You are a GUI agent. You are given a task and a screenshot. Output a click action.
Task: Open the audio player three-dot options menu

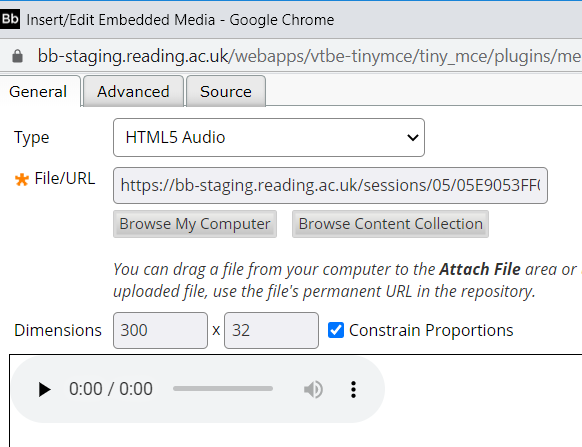[x=353, y=389]
